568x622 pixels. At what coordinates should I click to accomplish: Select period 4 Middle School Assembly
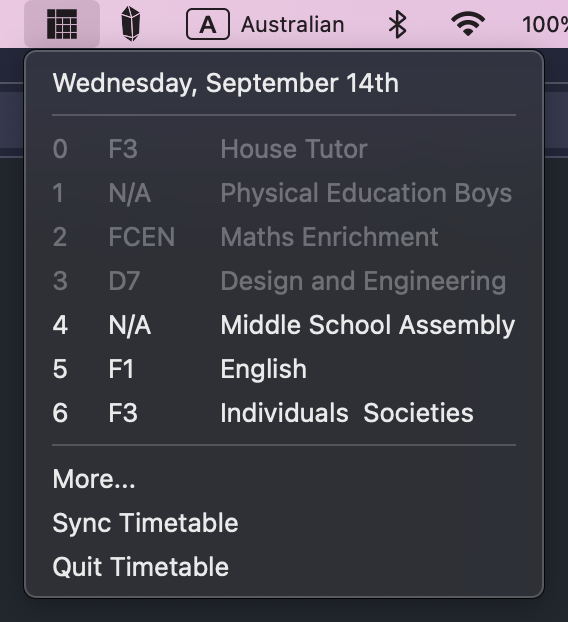(x=284, y=325)
